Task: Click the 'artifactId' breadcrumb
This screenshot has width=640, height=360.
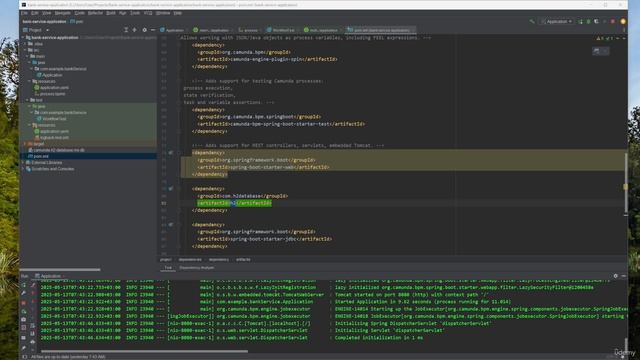Action: coord(243,260)
